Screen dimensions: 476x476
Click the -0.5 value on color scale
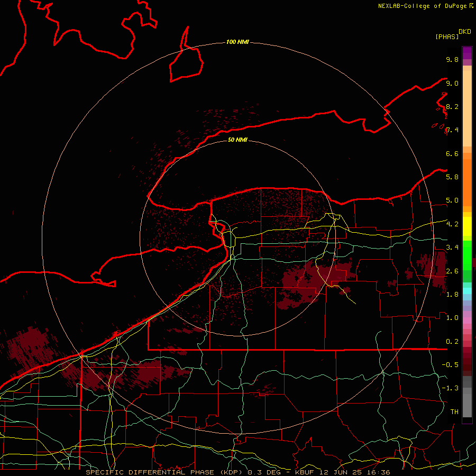tap(450, 365)
